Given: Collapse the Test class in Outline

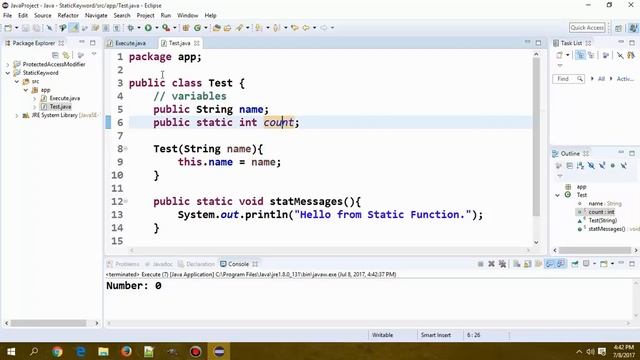Looking at the screenshot, I should tap(558, 195).
